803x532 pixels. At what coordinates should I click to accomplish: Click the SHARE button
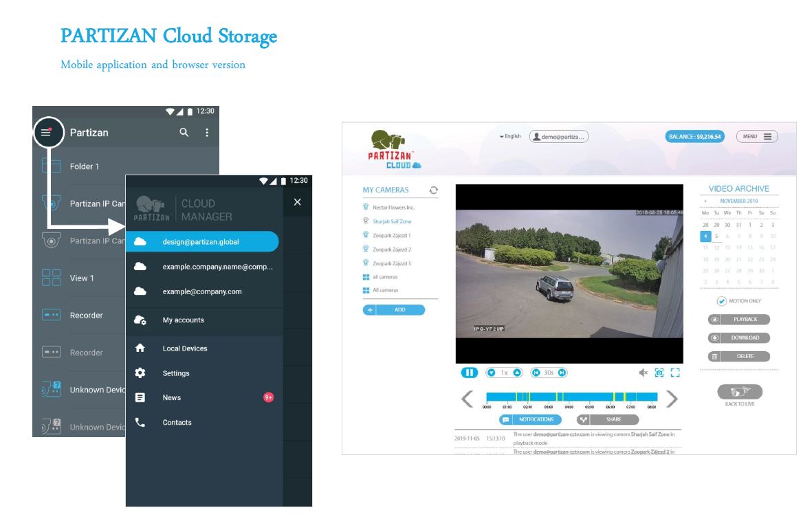tap(608, 419)
